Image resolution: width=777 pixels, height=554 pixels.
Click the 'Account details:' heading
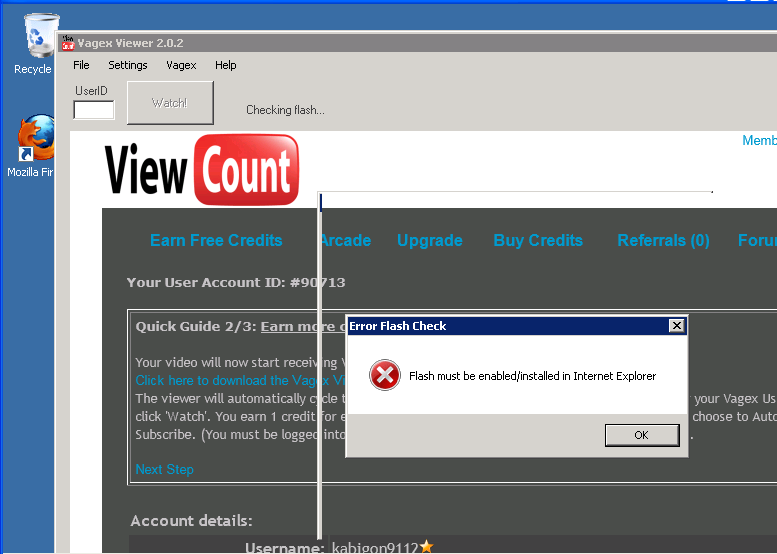(x=191, y=521)
